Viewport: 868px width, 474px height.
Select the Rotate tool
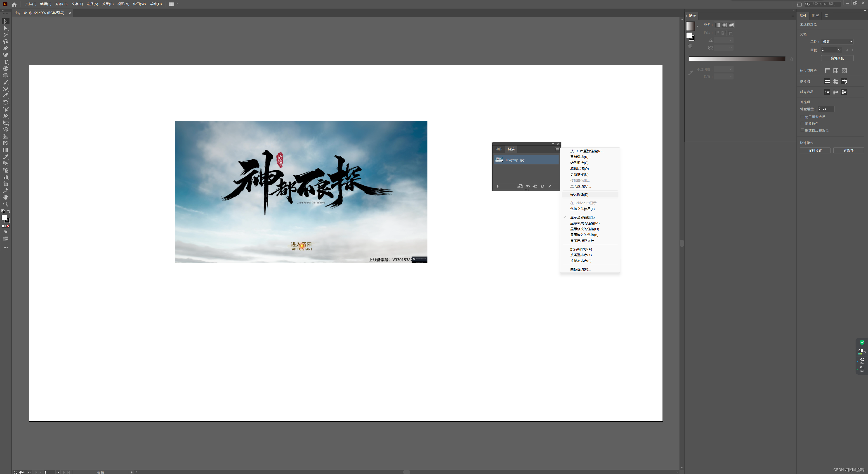click(6, 102)
